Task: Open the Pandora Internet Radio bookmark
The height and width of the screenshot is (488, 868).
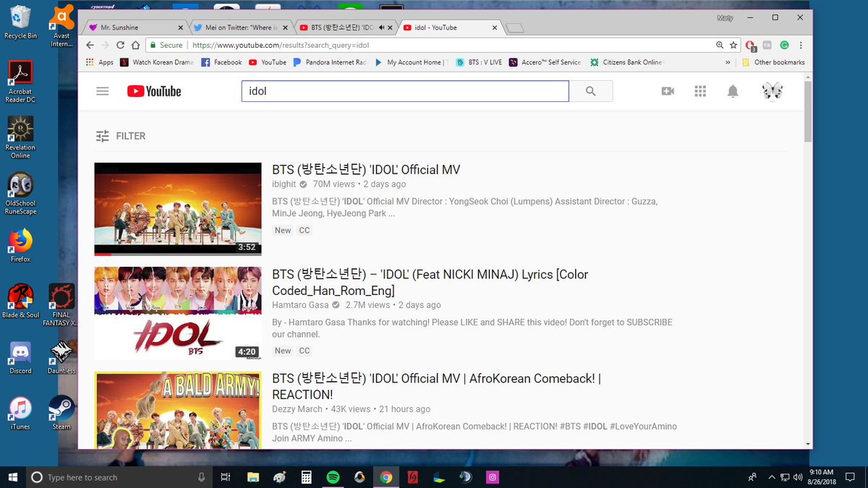Action: [330, 62]
